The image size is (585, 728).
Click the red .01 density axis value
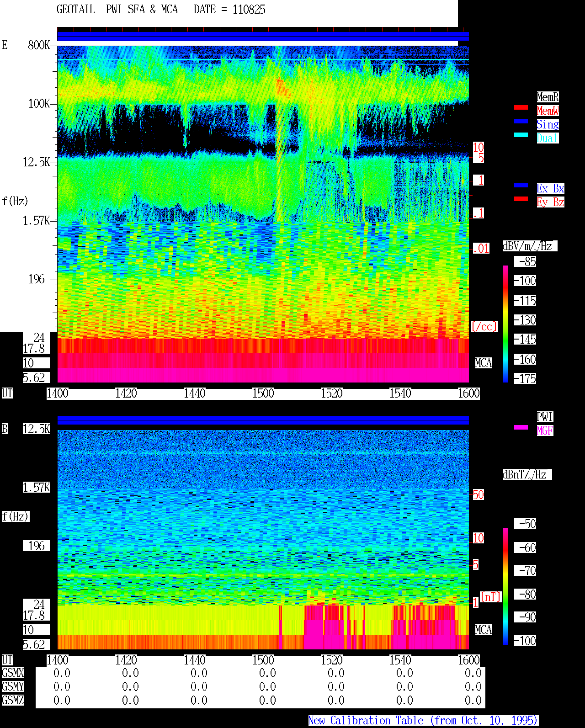pos(481,249)
